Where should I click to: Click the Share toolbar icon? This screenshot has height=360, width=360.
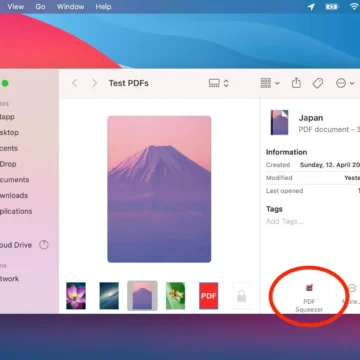[x=296, y=83]
